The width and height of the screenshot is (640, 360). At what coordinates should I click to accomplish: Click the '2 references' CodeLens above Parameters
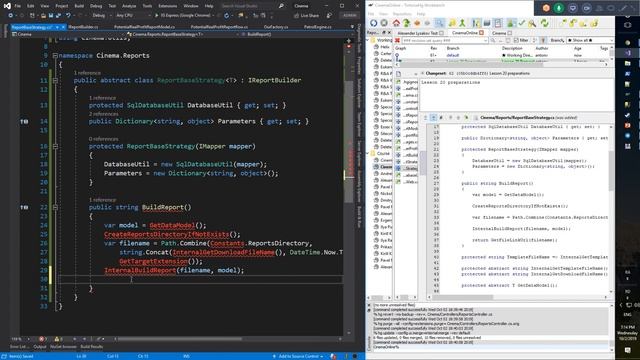point(104,114)
